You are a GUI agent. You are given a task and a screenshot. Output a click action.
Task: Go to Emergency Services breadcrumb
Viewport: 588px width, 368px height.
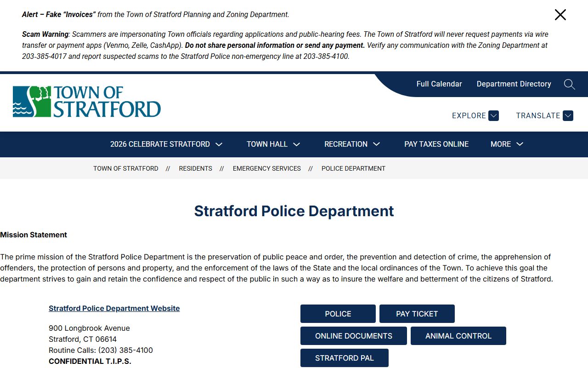pyautogui.click(x=267, y=168)
